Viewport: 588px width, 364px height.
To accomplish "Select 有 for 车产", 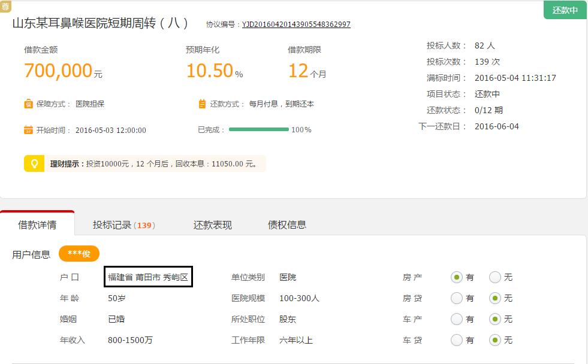I will 456,319.
